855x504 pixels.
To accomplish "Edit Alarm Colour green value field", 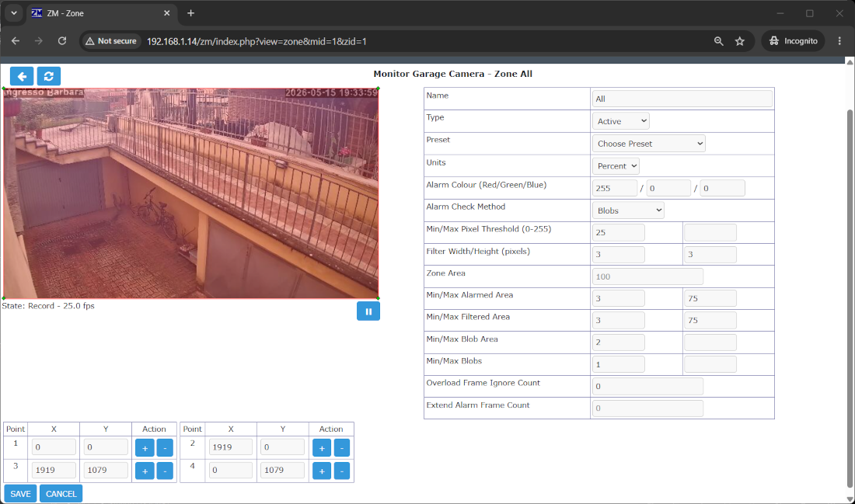I will coord(668,188).
